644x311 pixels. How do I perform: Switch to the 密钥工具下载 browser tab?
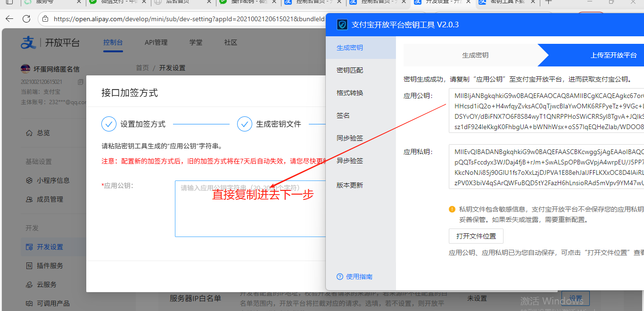click(508, 2)
